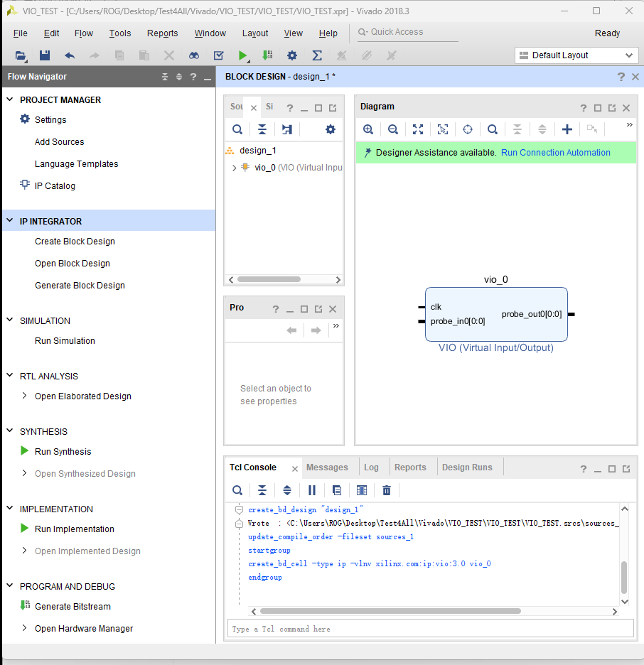Click the Properties panel back arrow

291,330
